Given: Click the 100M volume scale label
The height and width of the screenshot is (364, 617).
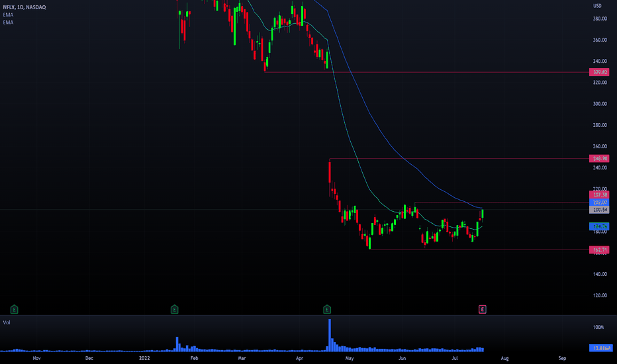Looking at the screenshot, I should pyautogui.click(x=598, y=328).
